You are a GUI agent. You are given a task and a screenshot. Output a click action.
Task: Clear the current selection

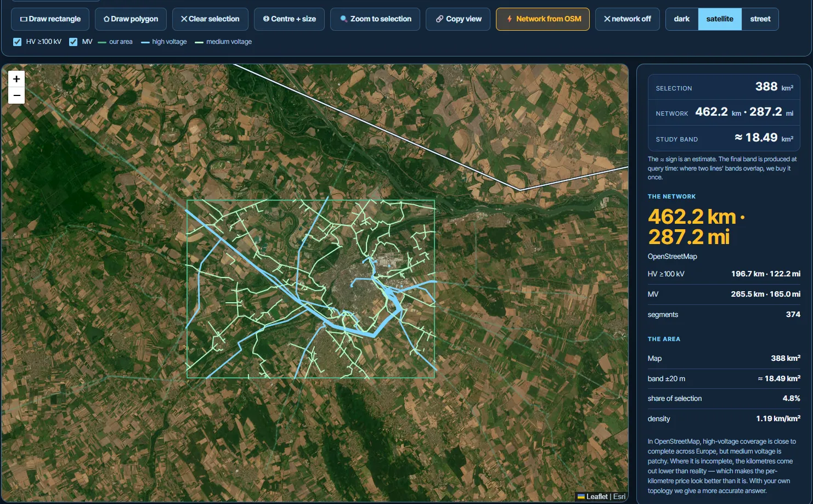click(210, 19)
